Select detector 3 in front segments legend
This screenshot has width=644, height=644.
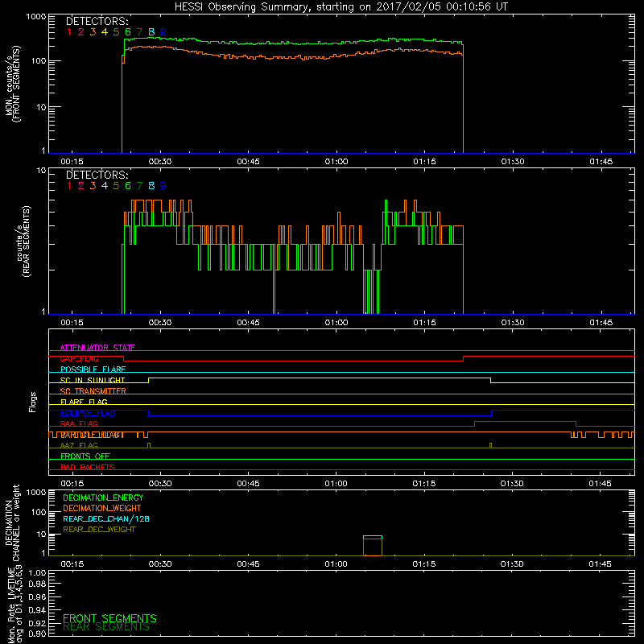coord(93,32)
